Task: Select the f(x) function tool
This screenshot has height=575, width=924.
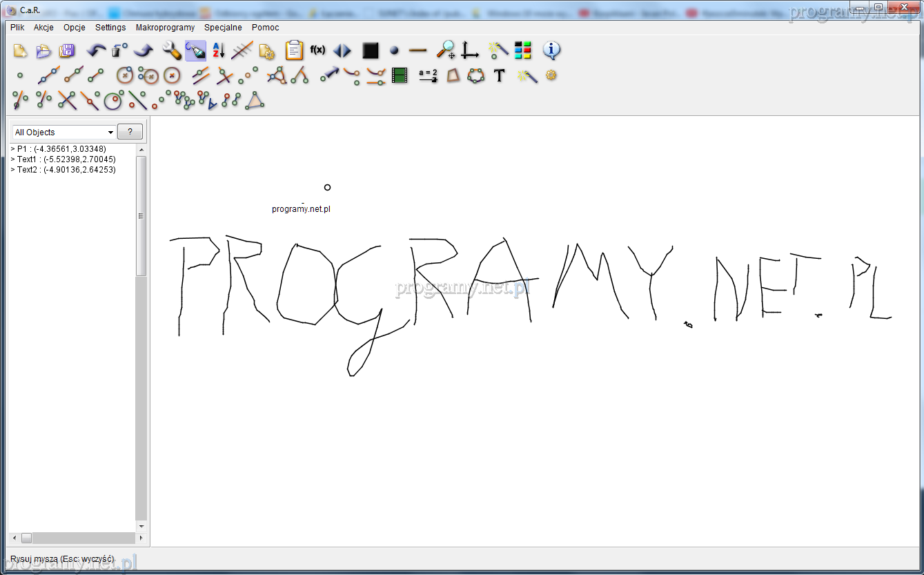Action: [x=317, y=50]
